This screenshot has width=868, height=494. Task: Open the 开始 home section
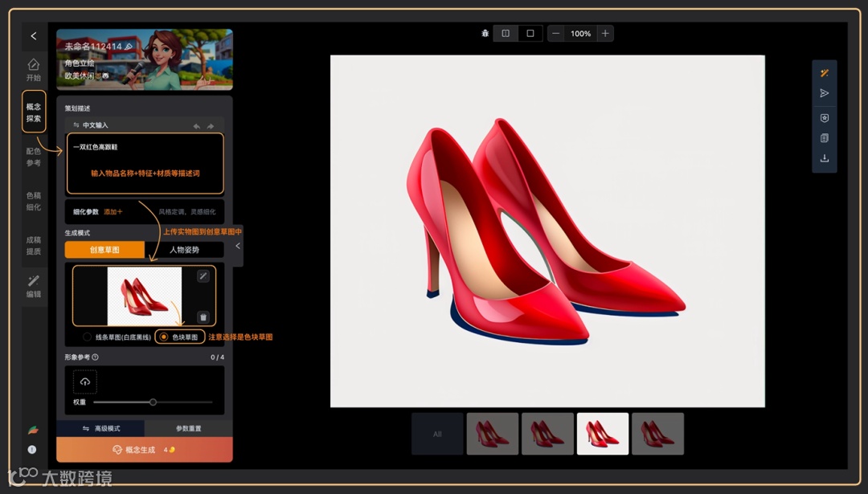click(34, 70)
